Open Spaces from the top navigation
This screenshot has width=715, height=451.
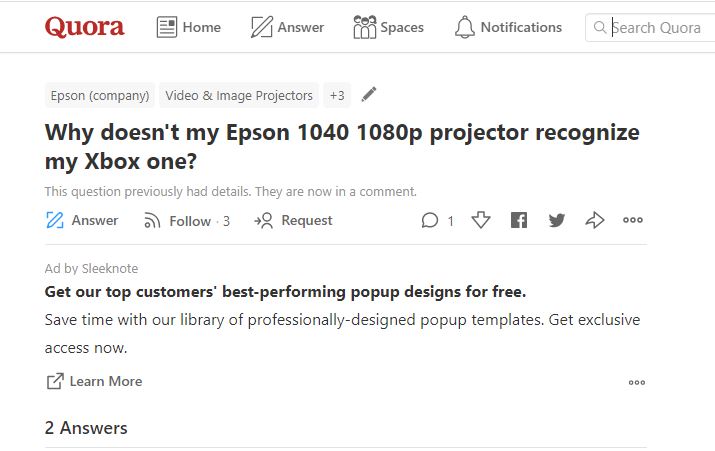pyautogui.click(x=389, y=27)
